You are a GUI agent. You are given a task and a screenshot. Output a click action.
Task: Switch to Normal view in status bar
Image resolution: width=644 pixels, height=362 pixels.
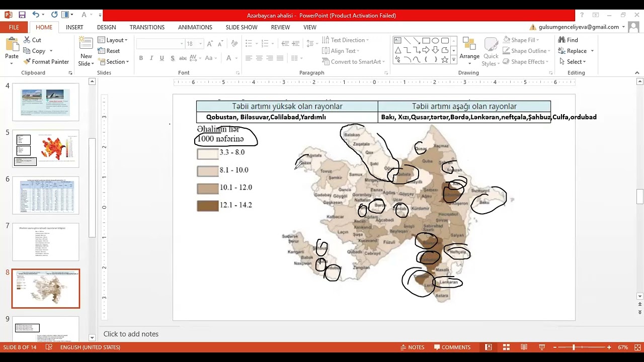click(x=488, y=347)
